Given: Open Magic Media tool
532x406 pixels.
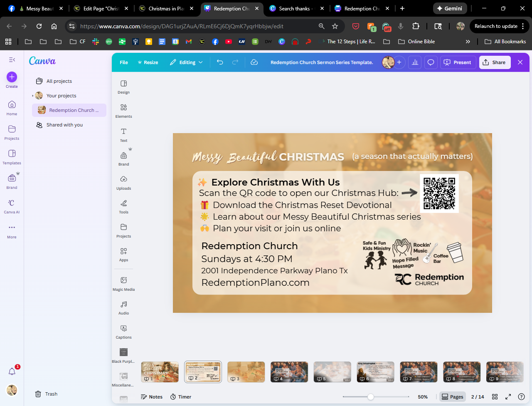Looking at the screenshot, I should point(123,284).
